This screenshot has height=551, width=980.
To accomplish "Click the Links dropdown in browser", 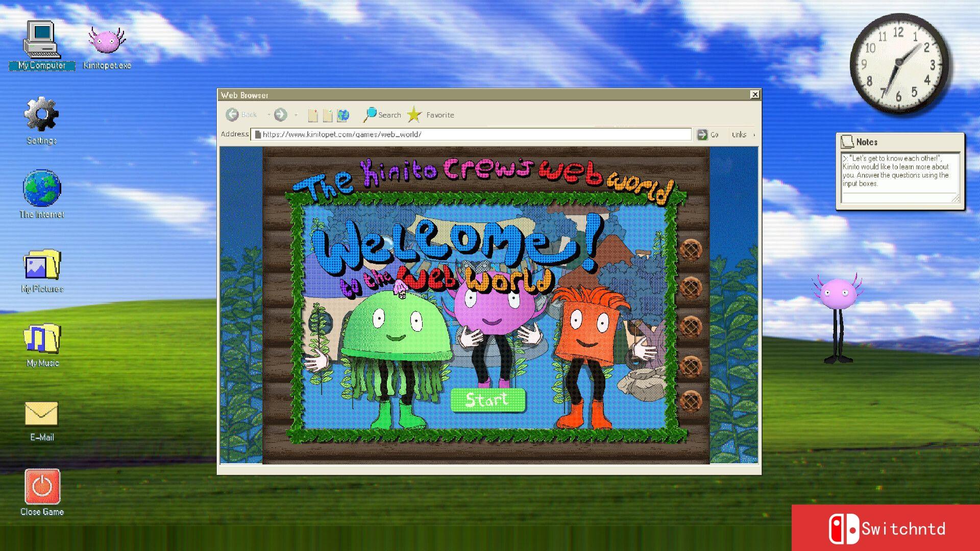I will [740, 134].
